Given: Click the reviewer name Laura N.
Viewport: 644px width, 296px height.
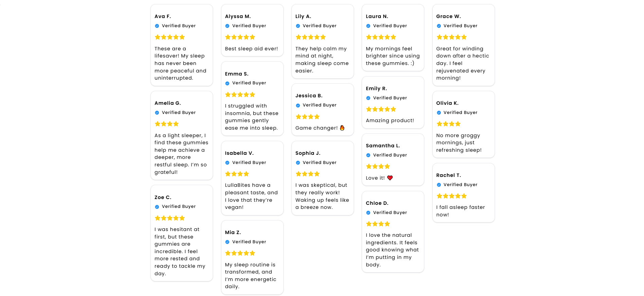Looking at the screenshot, I should (377, 16).
